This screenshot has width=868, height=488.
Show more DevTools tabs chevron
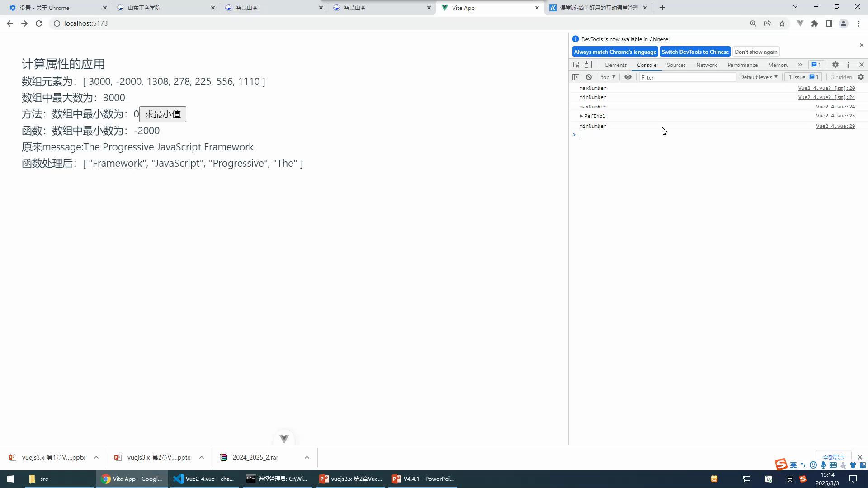pyautogui.click(x=800, y=65)
